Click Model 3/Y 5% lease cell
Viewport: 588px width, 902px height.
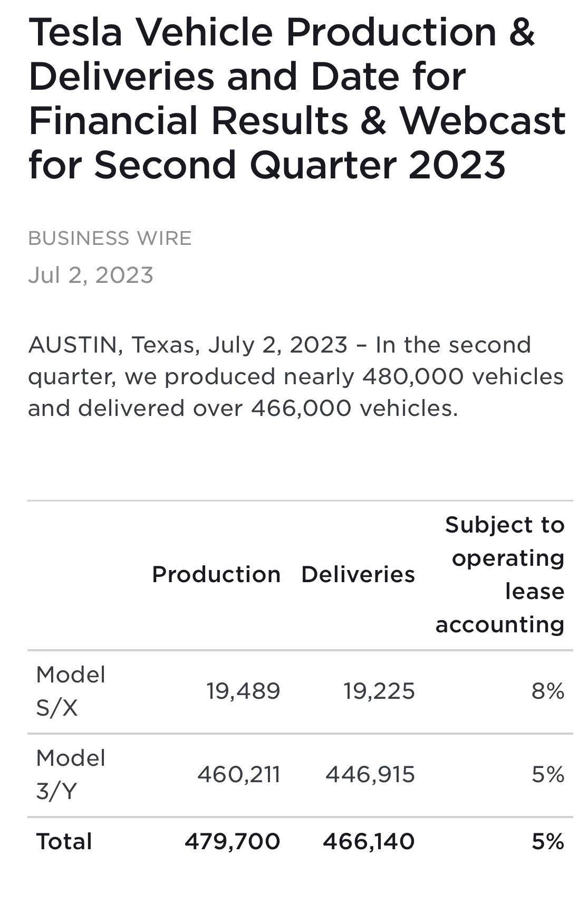tap(548, 775)
